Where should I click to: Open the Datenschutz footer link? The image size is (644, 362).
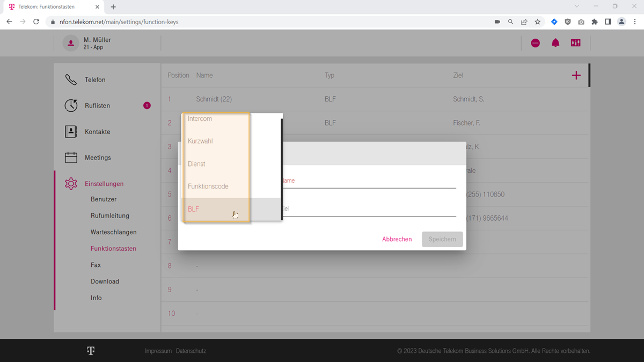click(191, 351)
